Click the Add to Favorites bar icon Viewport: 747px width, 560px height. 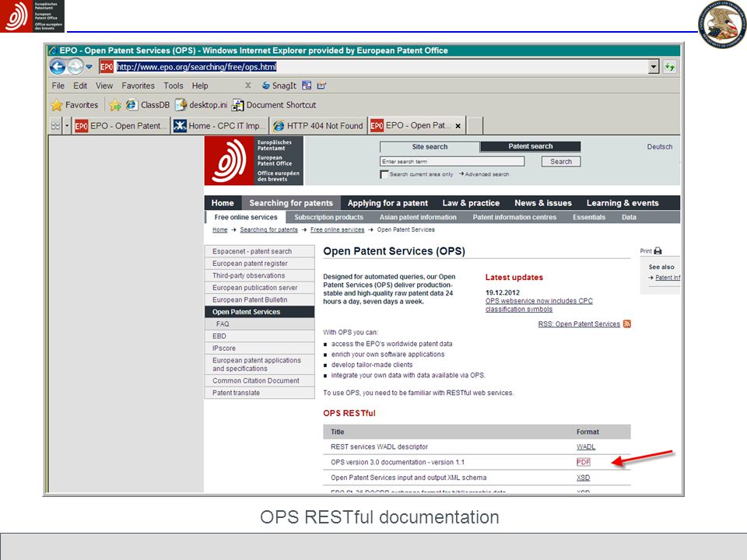(x=115, y=105)
